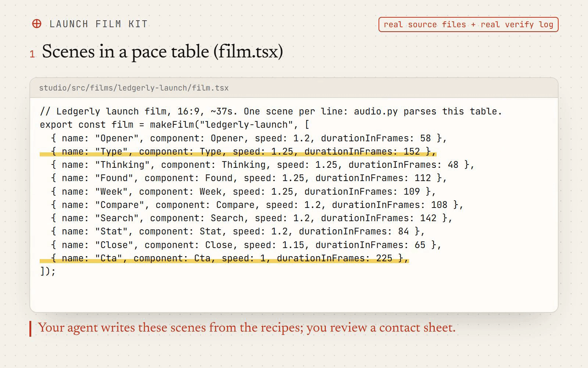The image size is (588, 368).
Task: Click the red slide number 1
Action: coord(32,54)
